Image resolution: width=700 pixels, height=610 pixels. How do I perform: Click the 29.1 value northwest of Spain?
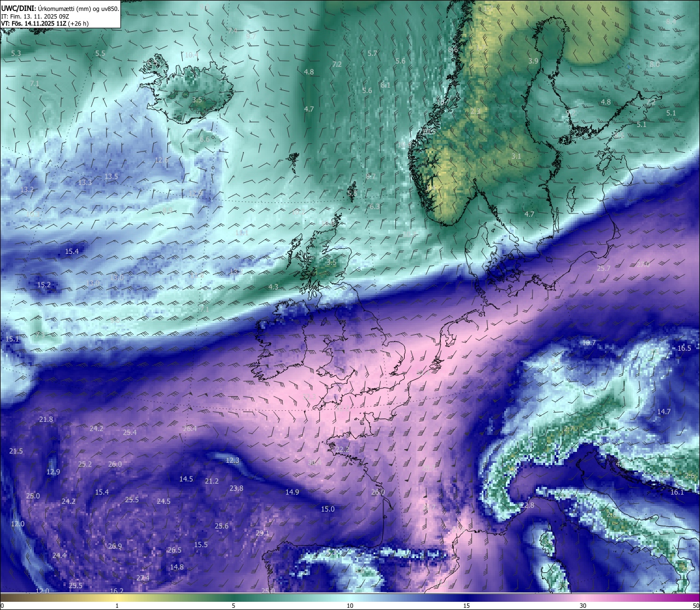coord(262,533)
